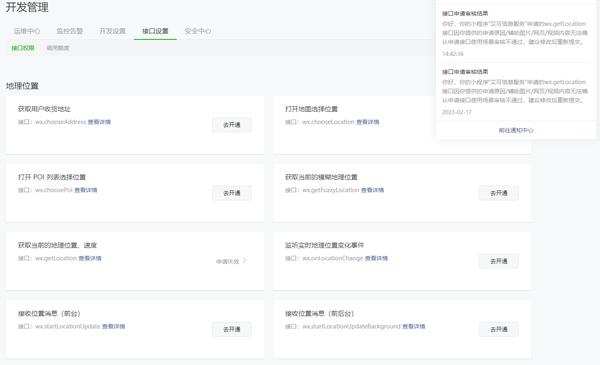Switch to the 监控告警 tab

click(x=70, y=31)
